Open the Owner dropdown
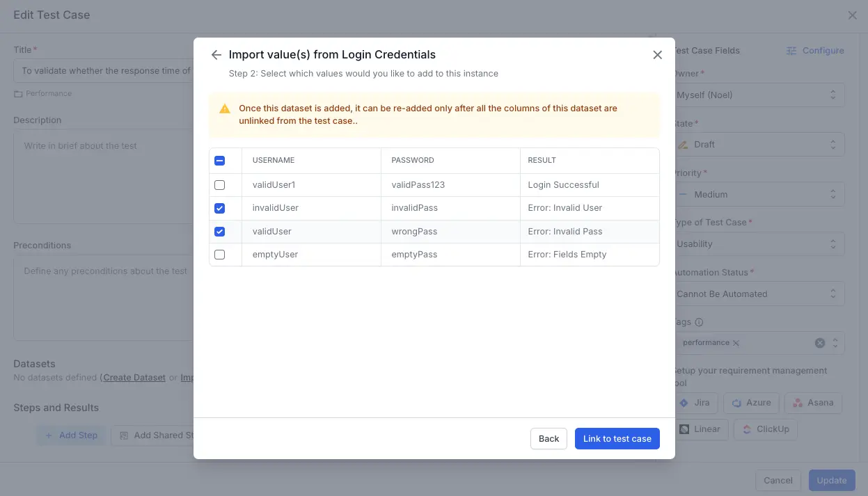Screen dimensions: 868x496 759,95
